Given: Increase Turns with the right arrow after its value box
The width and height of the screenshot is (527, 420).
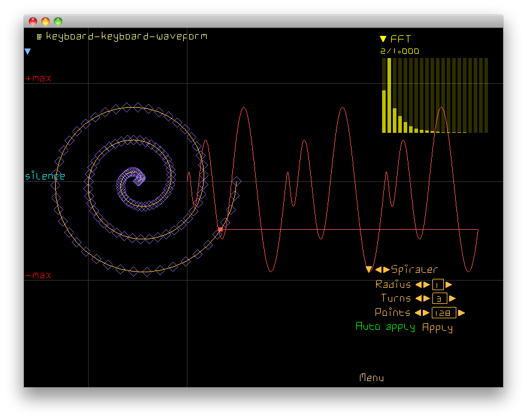Looking at the screenshot, I should [x=452, y=299].
